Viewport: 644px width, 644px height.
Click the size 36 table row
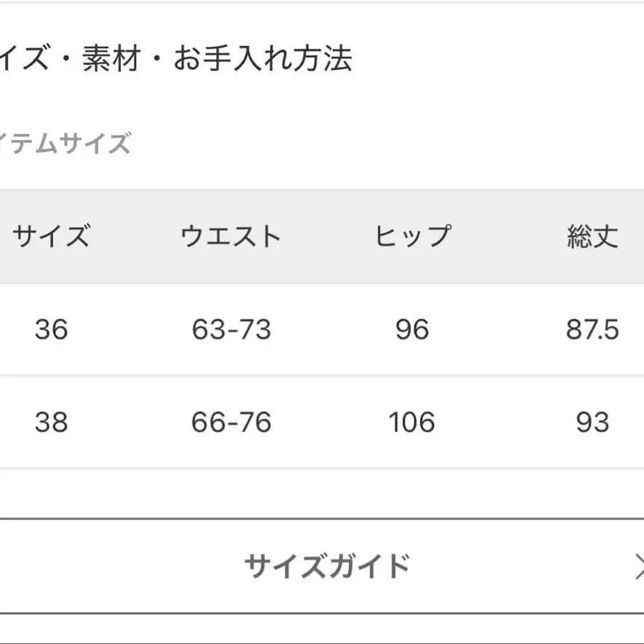click(321, 329)
